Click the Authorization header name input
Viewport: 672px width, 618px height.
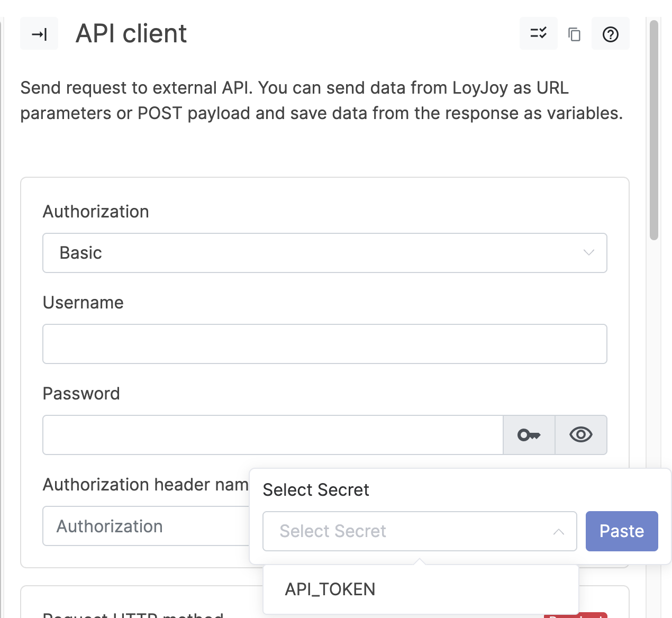(146, 526)
